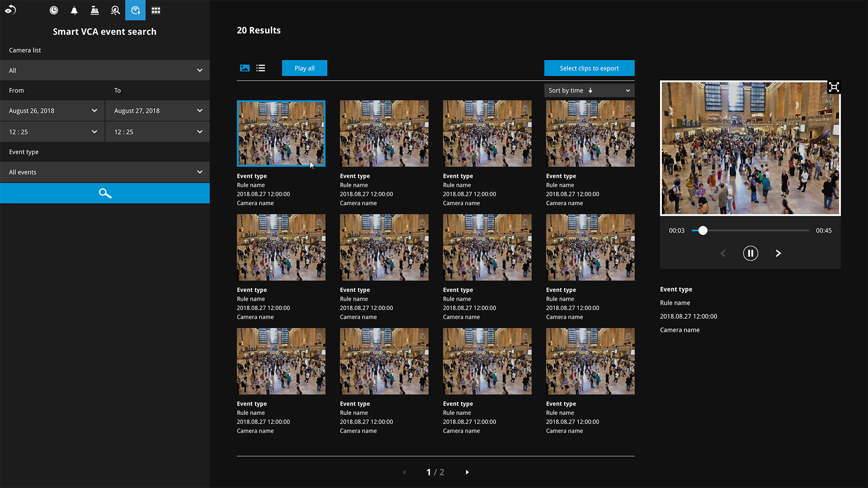The width and height of the screenshot is (868, 488).
Task: Switch results to list view
Action: pyautogui.click(x=261, y=68)
